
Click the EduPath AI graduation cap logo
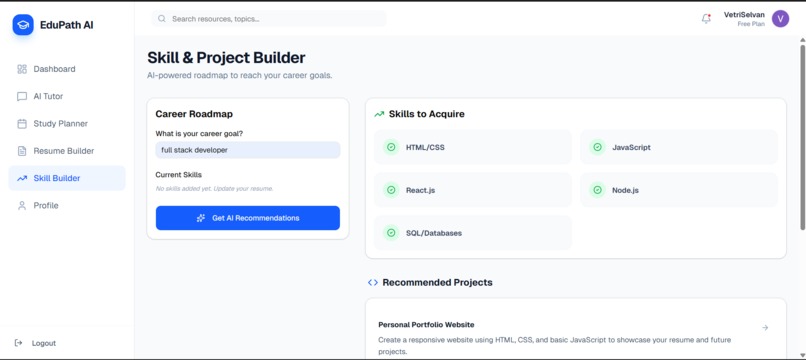pyautogui.click(x=23, y=25)
